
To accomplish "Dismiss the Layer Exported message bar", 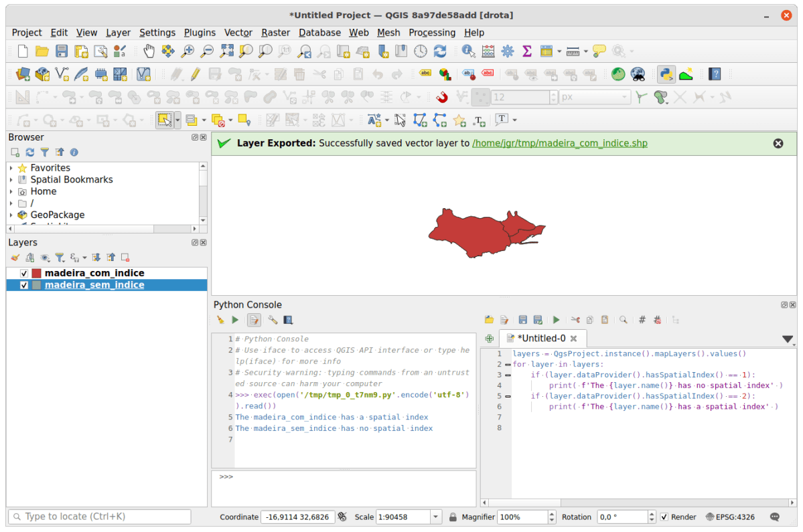I will (778, 144).
